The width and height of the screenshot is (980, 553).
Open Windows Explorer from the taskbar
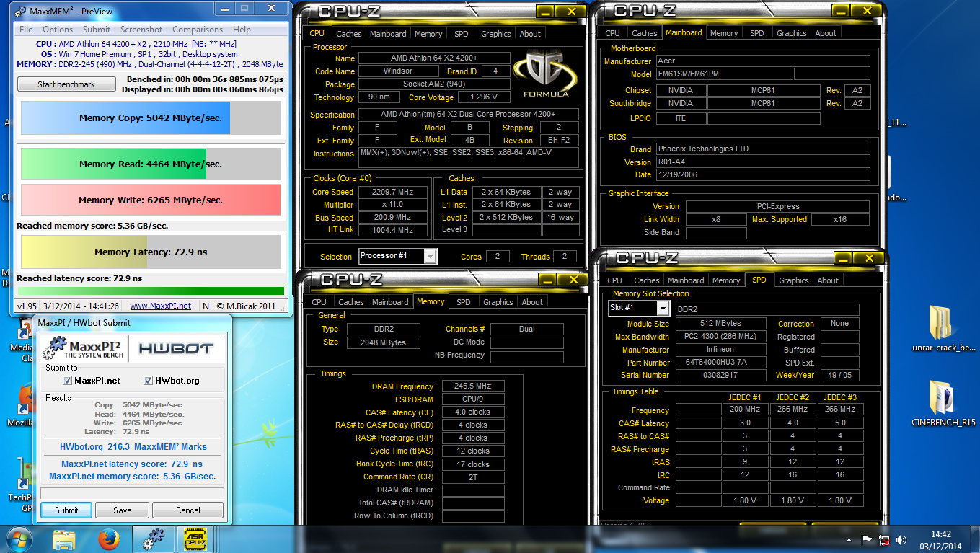pos(64,539)
